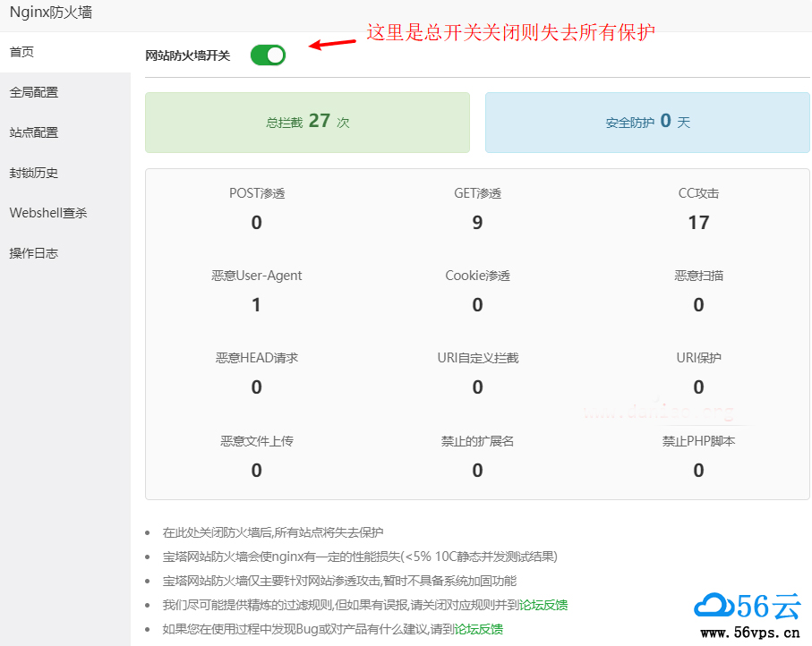Screen dimensions: 812x646
Task: Toggle the 网站防火墙开关 switch
Action: click(x=268, y=55)
